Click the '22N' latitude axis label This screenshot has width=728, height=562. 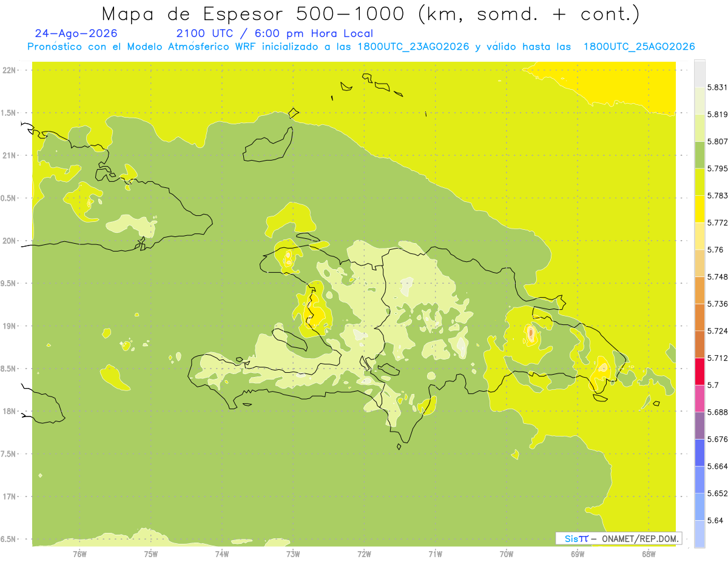[10, 70]
